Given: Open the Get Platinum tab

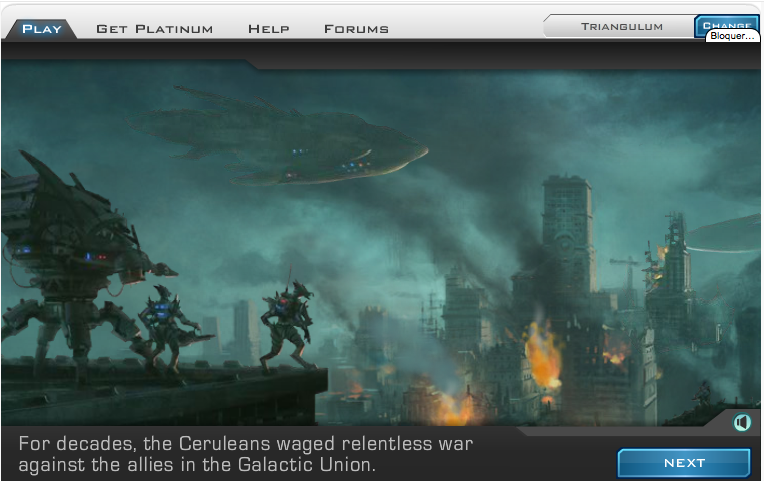Looking at the screenshot, I should pyautogui.click(x=154, y=29).
